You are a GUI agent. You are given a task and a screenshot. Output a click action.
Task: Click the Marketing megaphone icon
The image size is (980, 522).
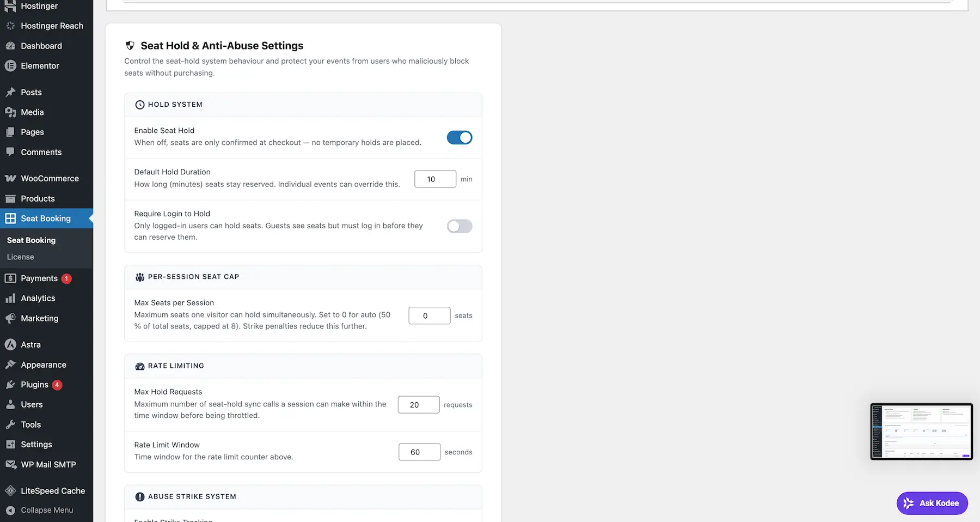pyautogui.click(x=10, y=319)
